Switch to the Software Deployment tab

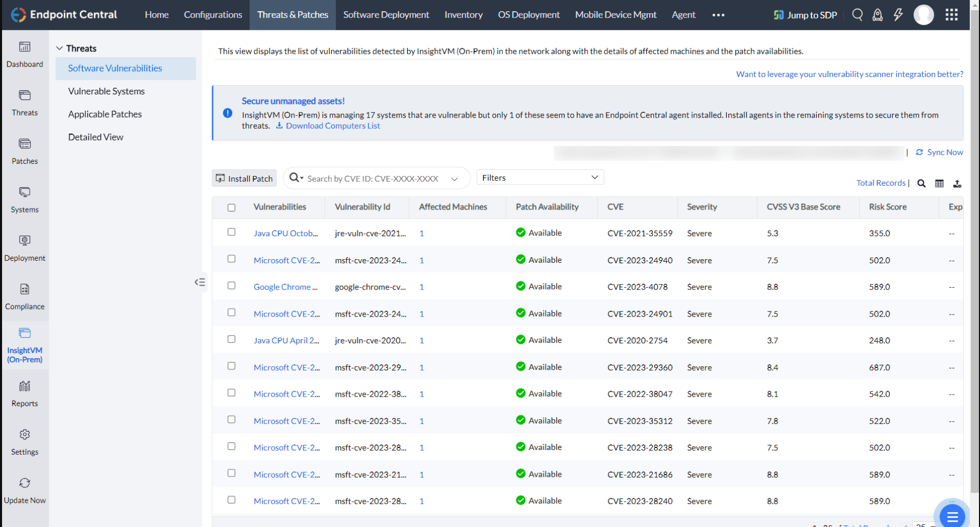pyautogui.click(x=386, y=15)
